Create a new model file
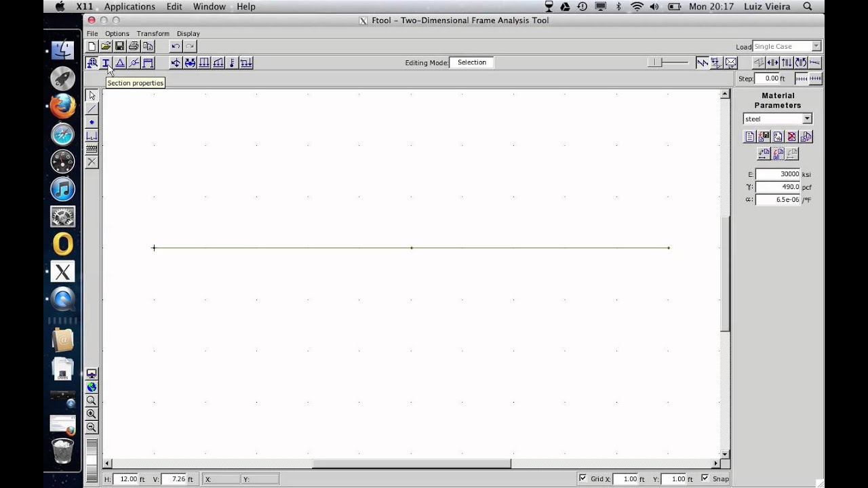This screenshot has width=868, height=488. 92,46
